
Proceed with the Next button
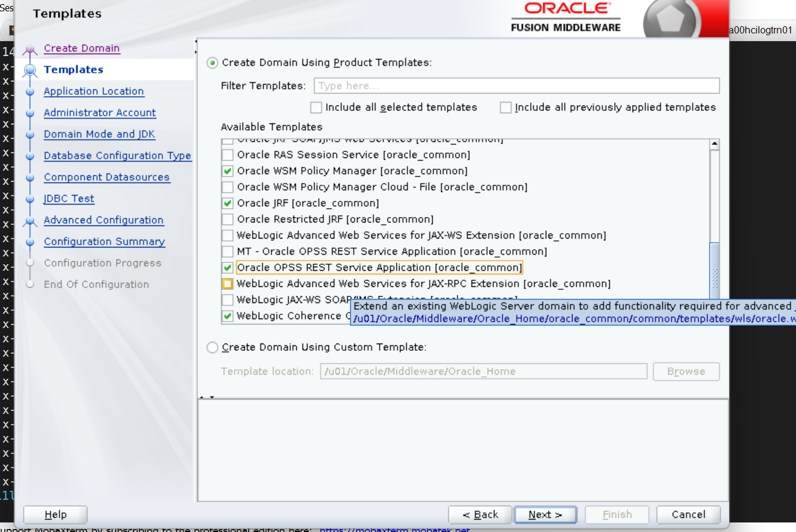click(545, 515)
